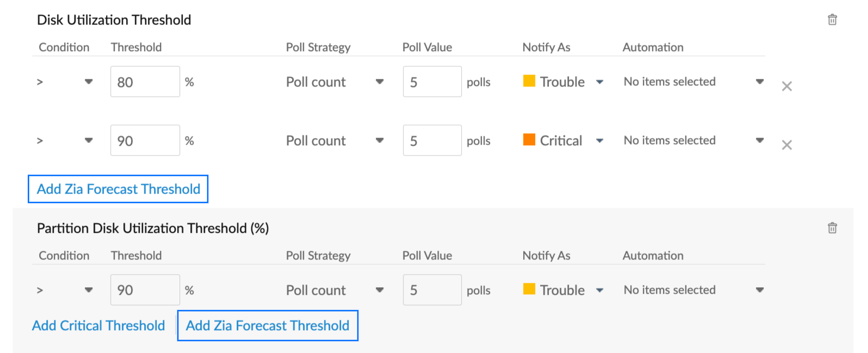Image resolution: width=868 pixels, height=353 pixels.
Task: Select the Poll Value field showing 5 polls
Action: [x=432, y=81]
